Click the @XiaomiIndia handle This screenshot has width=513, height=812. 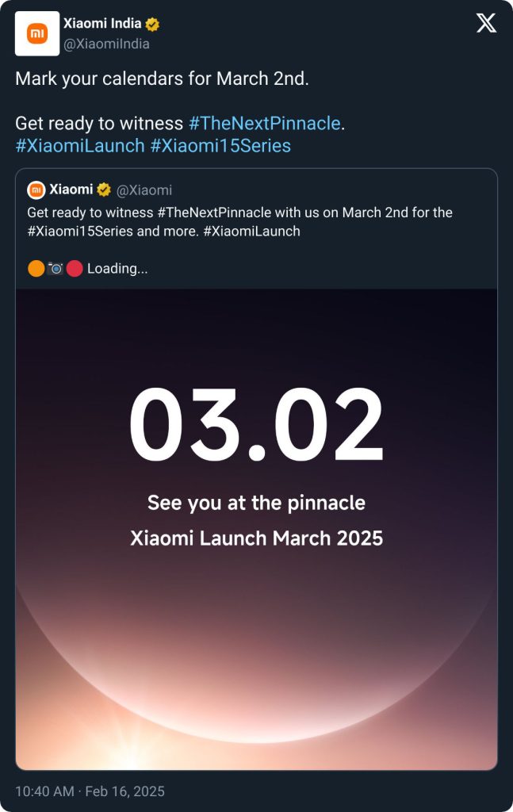106,44
